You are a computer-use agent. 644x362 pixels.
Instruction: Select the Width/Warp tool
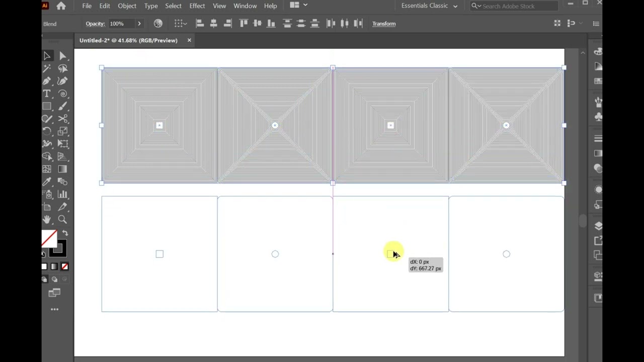[47, 144]
